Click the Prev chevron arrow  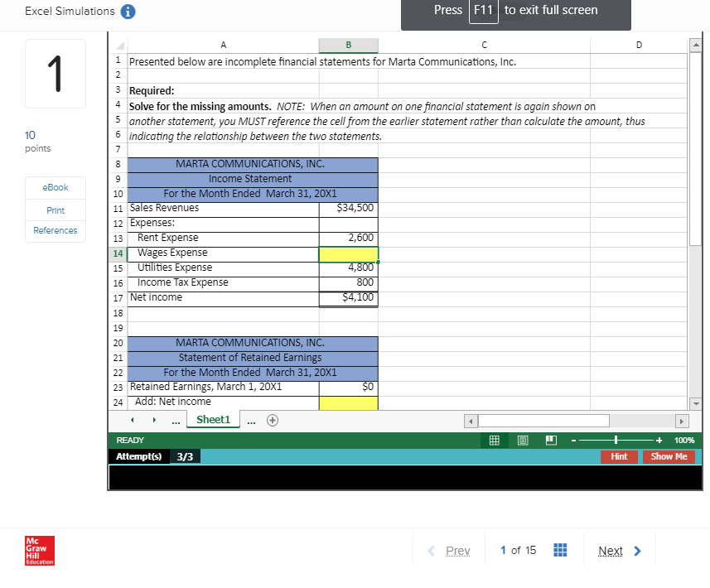click(x=431, y=551)
